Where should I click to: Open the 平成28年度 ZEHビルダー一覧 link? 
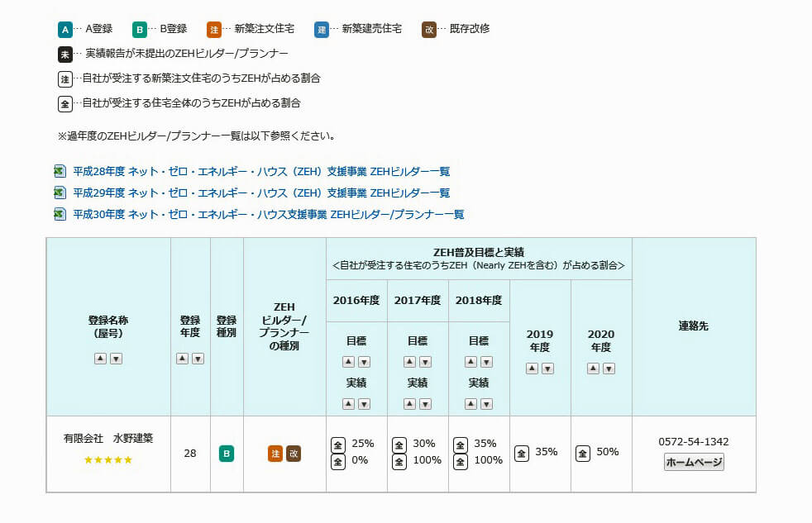tap(261, 172)
